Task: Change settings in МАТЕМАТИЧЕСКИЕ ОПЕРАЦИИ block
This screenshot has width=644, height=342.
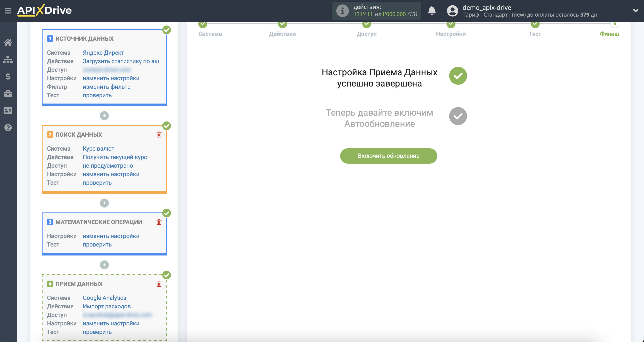Action: pyautogui.click(x=111, y=236)
